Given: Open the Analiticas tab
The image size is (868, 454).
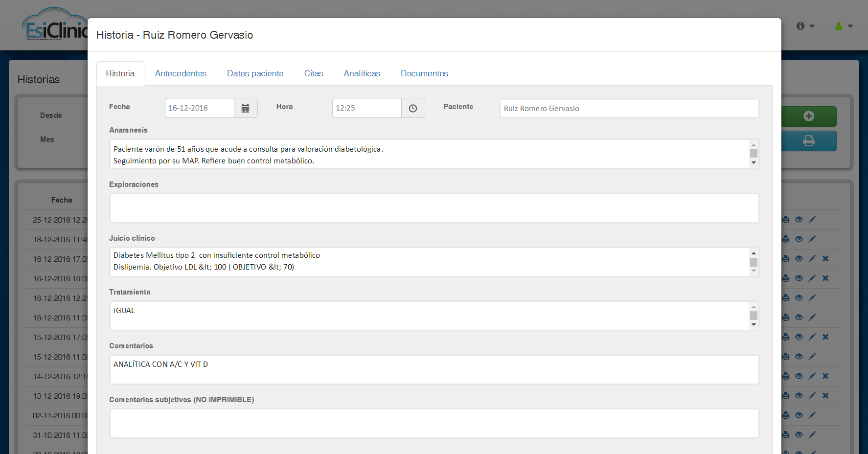Looking at the screenshot, I should click(362, 73).
